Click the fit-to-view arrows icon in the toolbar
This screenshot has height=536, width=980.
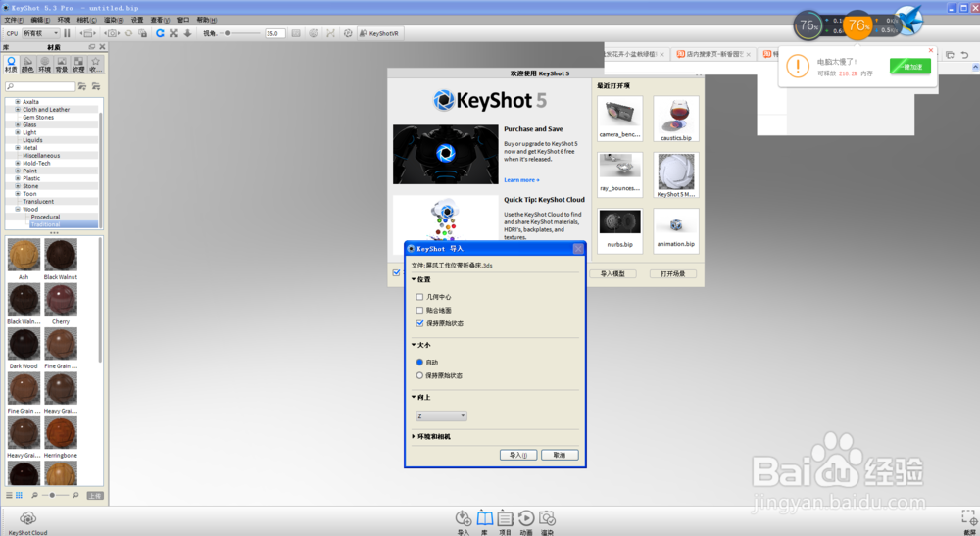pos(173,33)
